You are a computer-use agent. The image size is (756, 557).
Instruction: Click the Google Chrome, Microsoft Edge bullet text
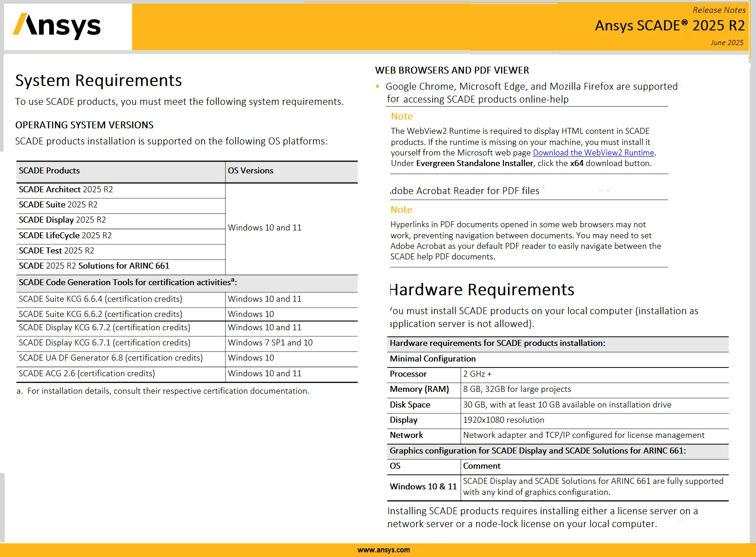tap(531, 92)
